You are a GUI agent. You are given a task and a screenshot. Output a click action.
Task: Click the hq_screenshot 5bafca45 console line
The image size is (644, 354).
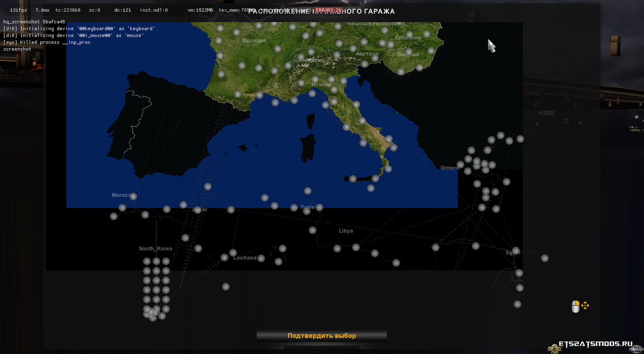[34, 22]
